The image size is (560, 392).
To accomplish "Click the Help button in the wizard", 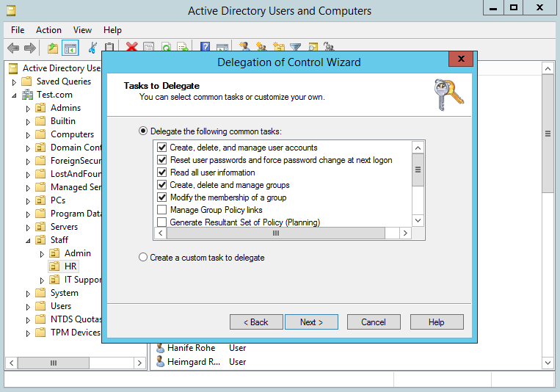I will [437, 322].
